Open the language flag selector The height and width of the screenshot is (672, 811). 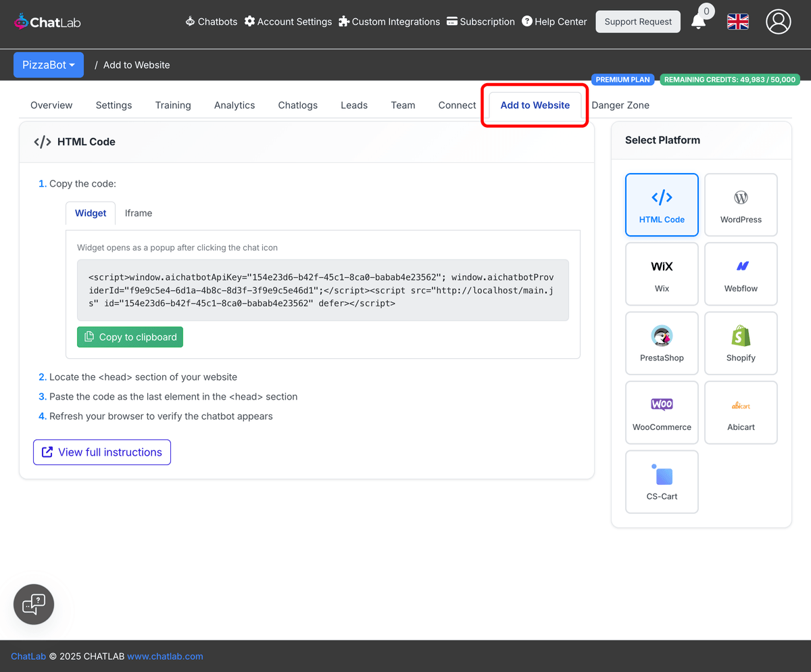point(737,21)
